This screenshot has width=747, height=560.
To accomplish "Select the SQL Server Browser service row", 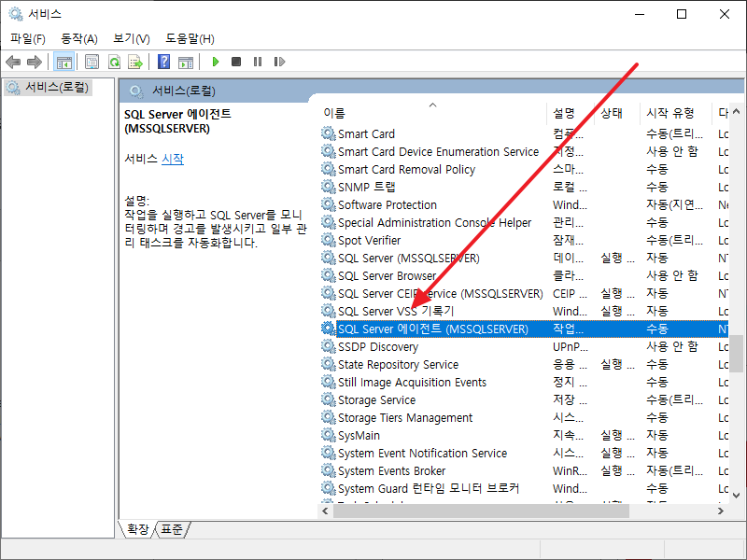I will coord(387,275).
